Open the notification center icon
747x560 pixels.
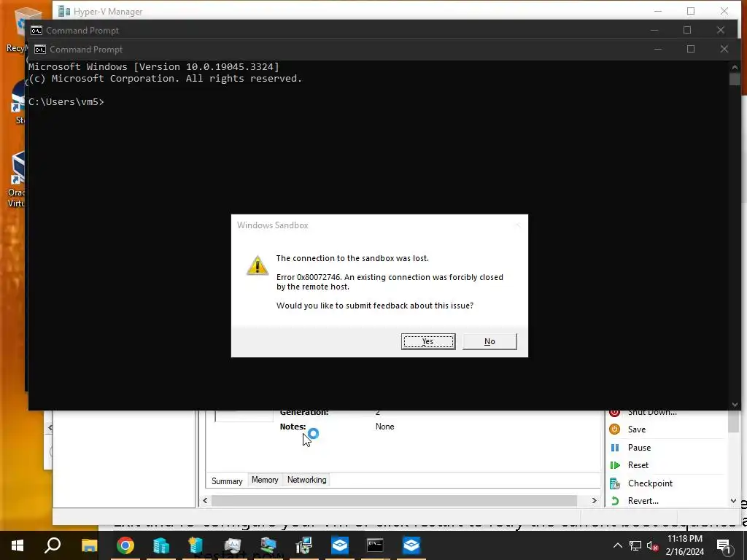(x=724, y=545)
